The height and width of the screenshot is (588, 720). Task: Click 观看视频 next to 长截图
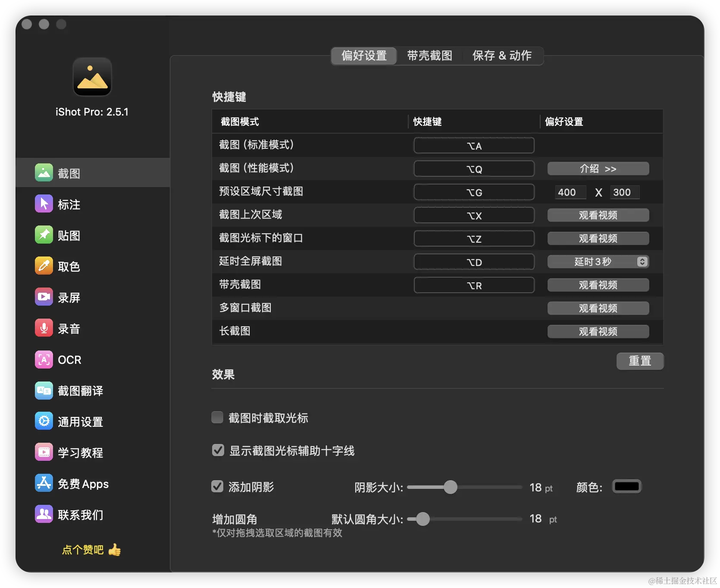598,331
